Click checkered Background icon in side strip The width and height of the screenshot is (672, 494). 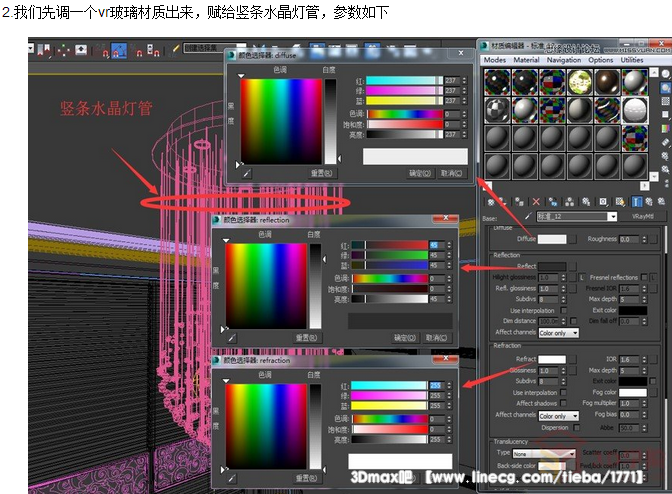666,102
